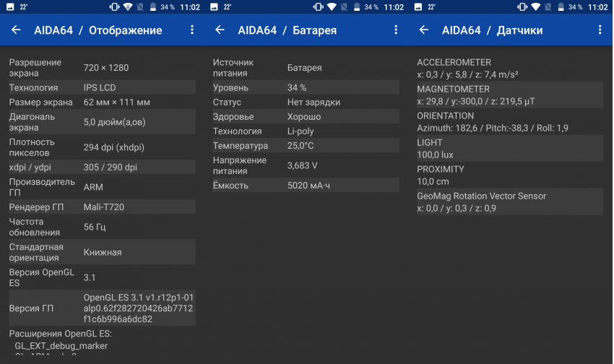Image resolution: width=614 pixels, height=364 pixels.
Task: Tap the no-SIM icon above Батарея screen
Action: [x=344, y=6]
